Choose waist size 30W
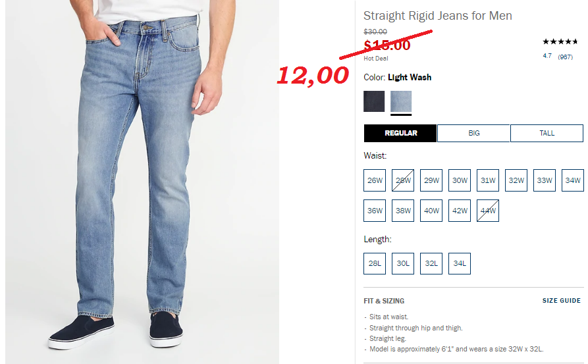 pos(460,180)
